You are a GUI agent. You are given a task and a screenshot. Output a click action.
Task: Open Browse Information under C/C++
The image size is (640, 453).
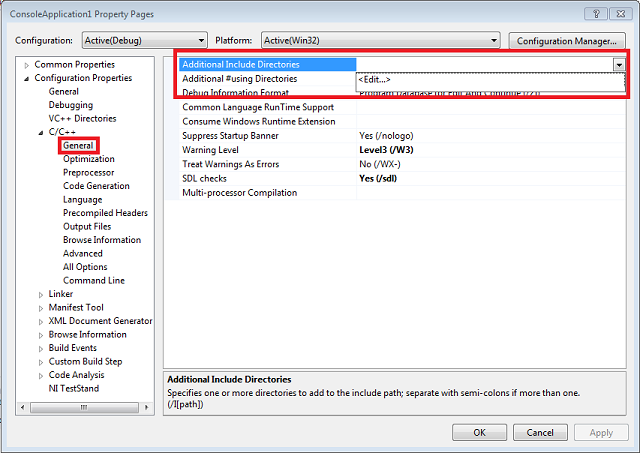[x=102, y=240]
